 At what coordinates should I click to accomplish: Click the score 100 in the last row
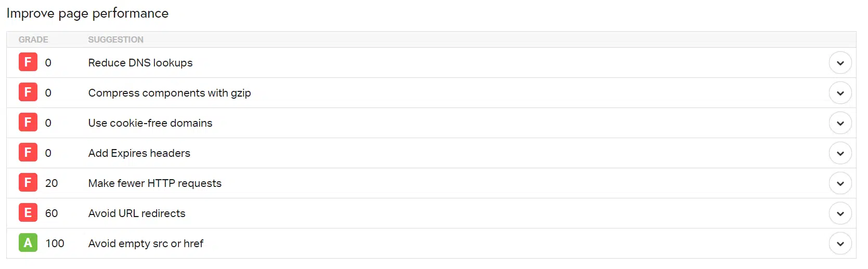pos(55,244)
